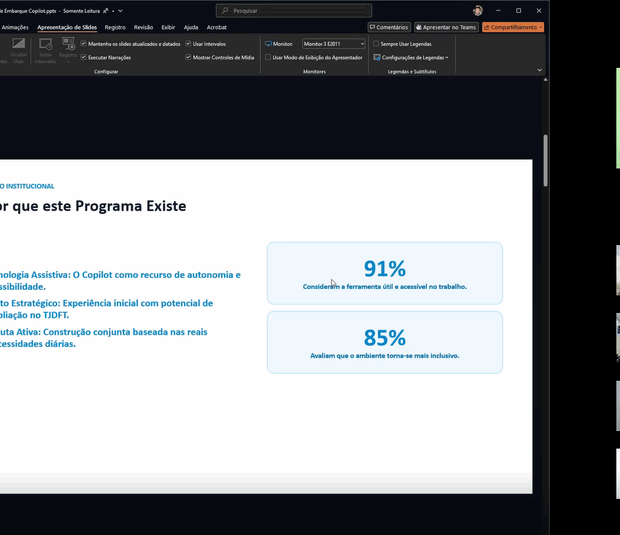This screenshot has width=620, height=535.
Task: Click scrollbar up arrow in slide pane
Action: point(545,80)
